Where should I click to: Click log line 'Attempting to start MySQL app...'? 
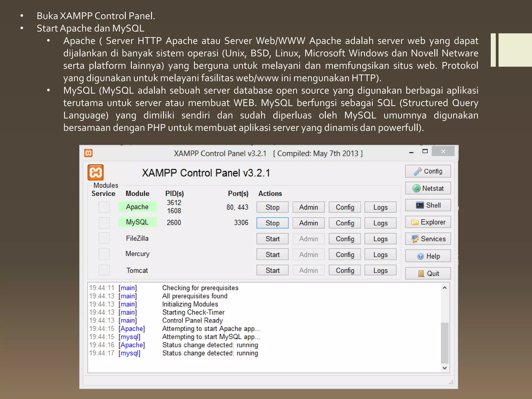point(211,337)
